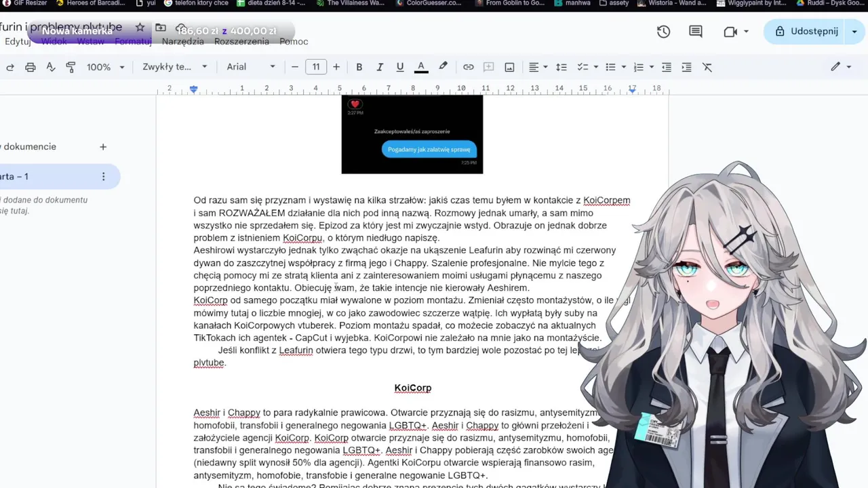Open options for the 'arta – 1' tab
Viewport: 868px width, 488px height.
pos(103,176)
